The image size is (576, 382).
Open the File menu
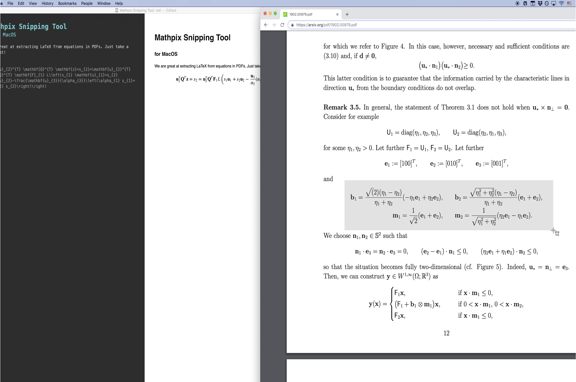[10, 3]
